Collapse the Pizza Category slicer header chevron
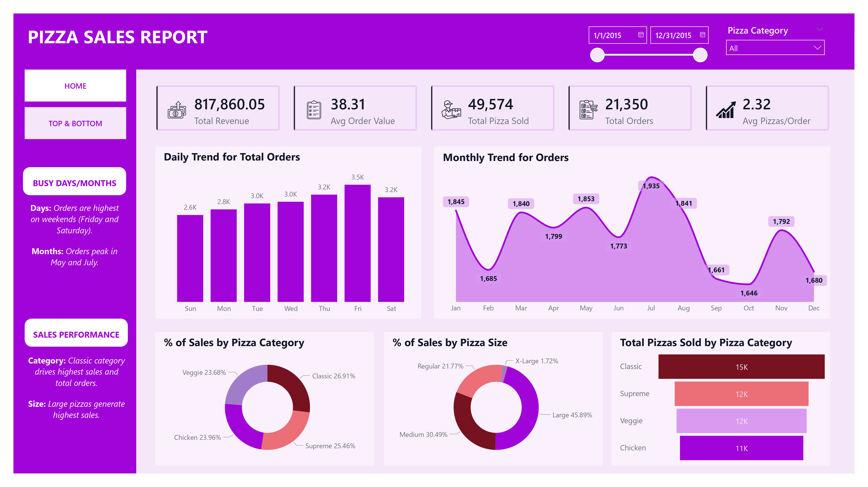868x487 pixels. (x=820, y=30)
